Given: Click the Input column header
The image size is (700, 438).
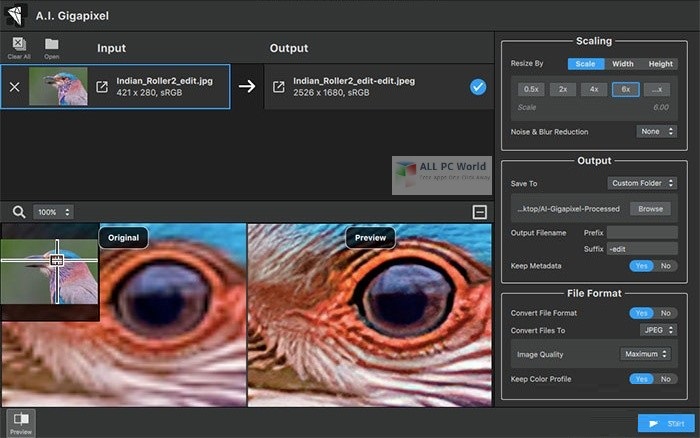Looking at the screenshot, I should click(x=112, y=48).
